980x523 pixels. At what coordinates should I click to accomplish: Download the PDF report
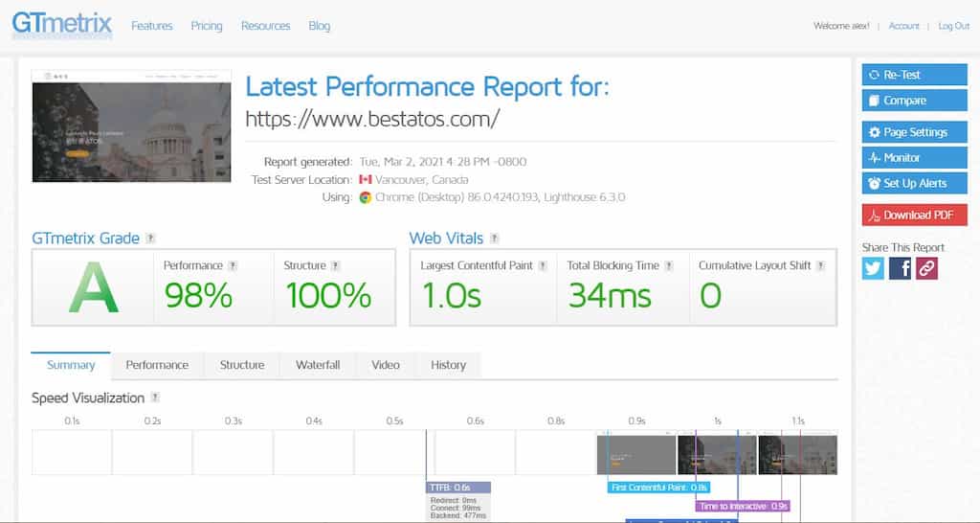pyautogui.click(x=914, y=215)
